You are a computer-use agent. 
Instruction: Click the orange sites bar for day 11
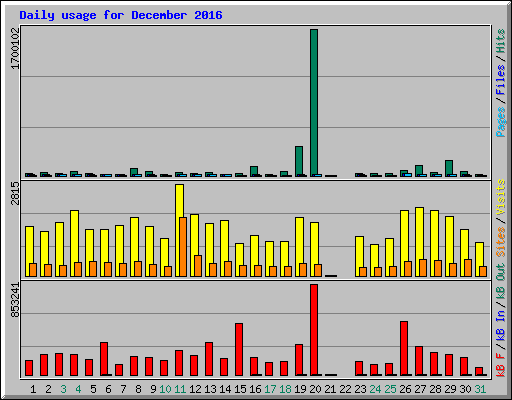click(183, 247)
